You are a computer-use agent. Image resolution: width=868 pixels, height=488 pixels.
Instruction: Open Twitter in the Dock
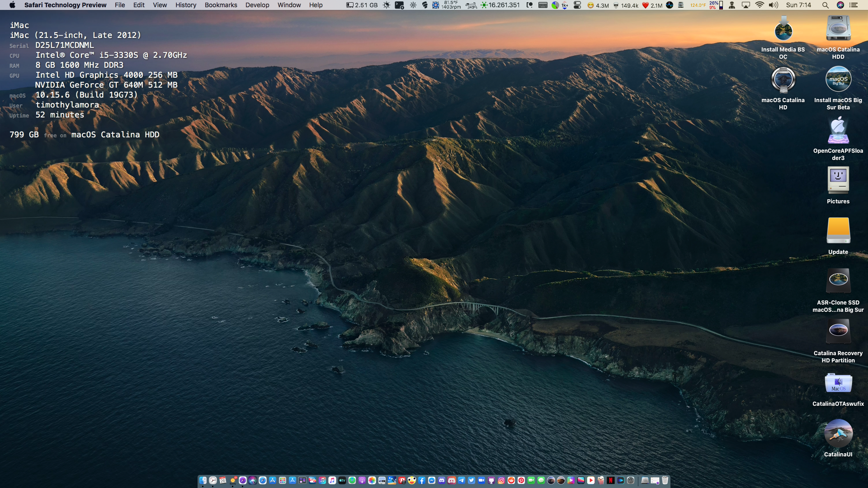pos(472,480)
